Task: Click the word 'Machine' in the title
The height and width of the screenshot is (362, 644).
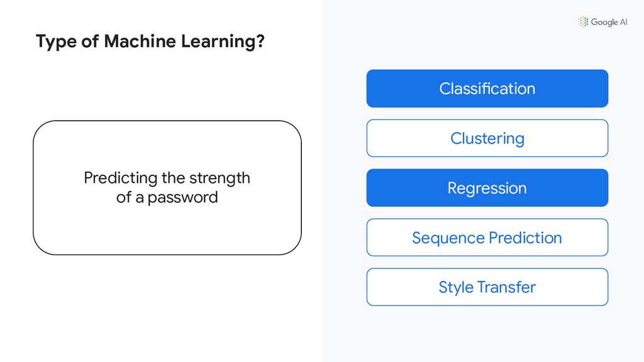Action: [x=140, y=41]
